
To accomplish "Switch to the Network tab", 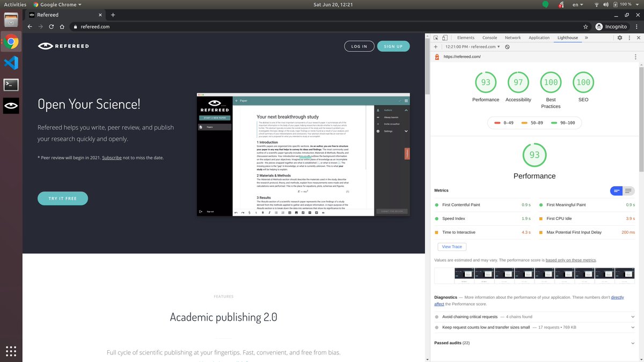I will coord(513,38).
